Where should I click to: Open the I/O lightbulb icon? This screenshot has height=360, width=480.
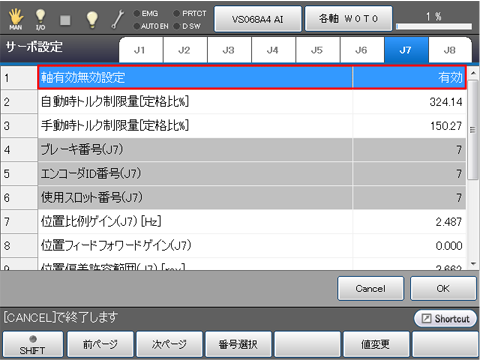click(x=40, y=19)
